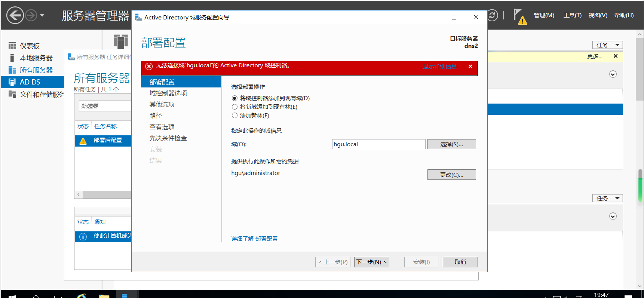Open the lower 任务 dropdown

[x=607, y=198]
